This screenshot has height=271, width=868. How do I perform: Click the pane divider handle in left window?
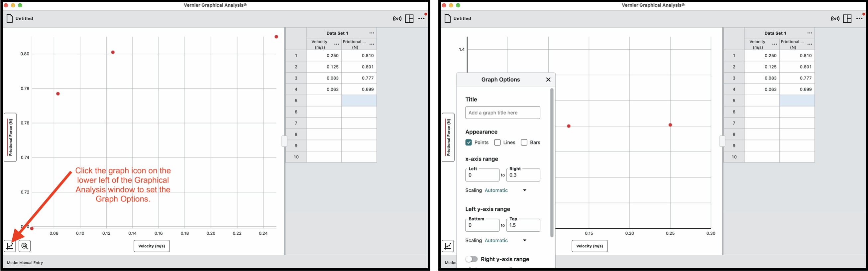284,141
